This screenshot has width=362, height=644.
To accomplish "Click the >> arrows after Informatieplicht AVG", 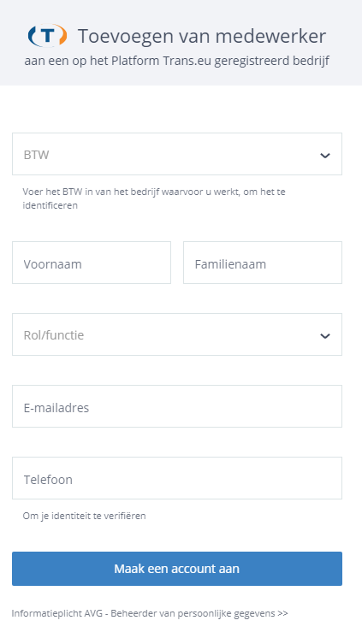I will (x=282, y=613).
